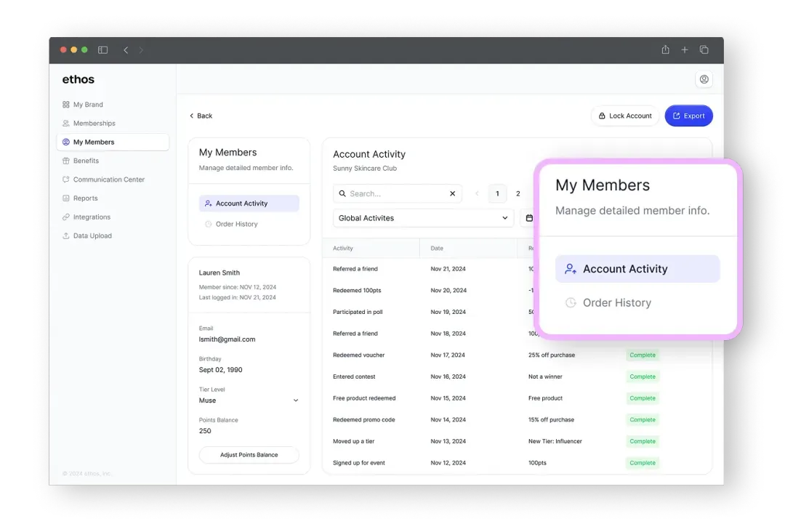This screenshot has width=785, height=532.
Task: Go to previous page arrow
Action: tap(477, 193)
